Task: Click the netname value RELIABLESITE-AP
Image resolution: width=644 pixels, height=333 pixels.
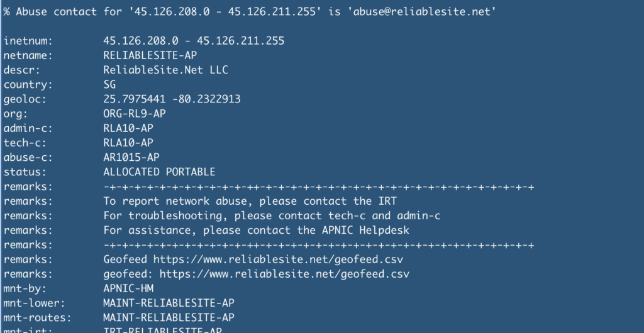Action: pos(150,55)
